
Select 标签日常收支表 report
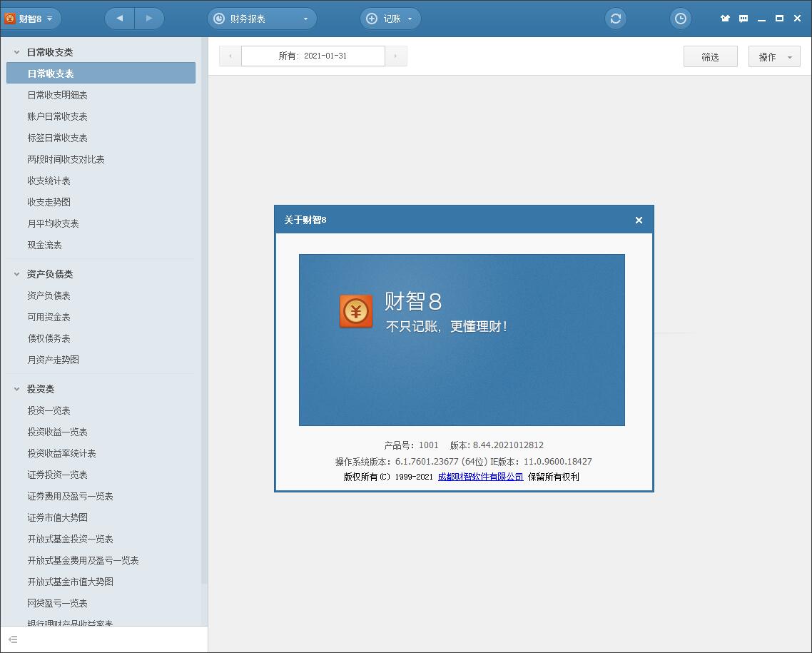[x=58, y=138]
